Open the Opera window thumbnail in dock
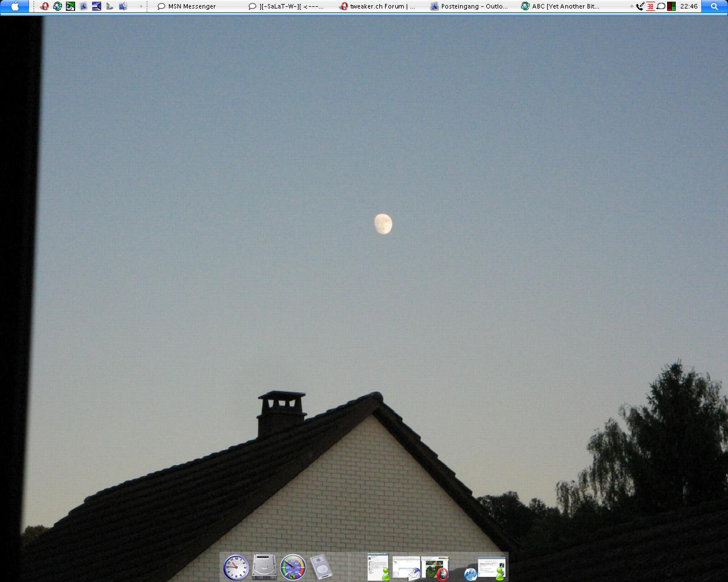 (x=435, y=568)
